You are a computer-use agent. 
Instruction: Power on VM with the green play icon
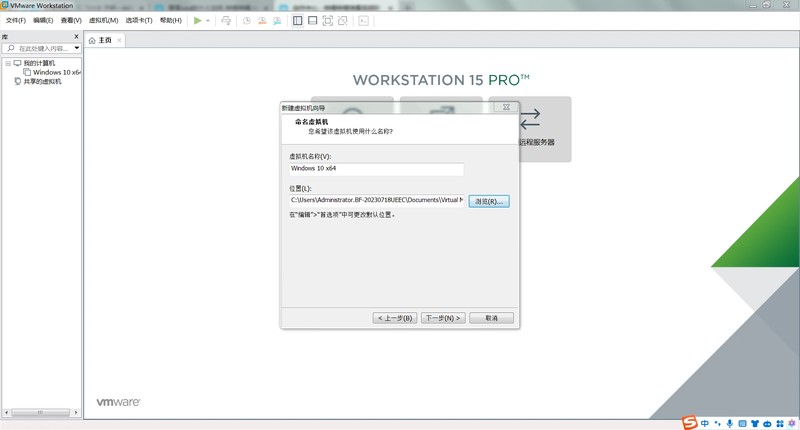click(x=197, y=20)
